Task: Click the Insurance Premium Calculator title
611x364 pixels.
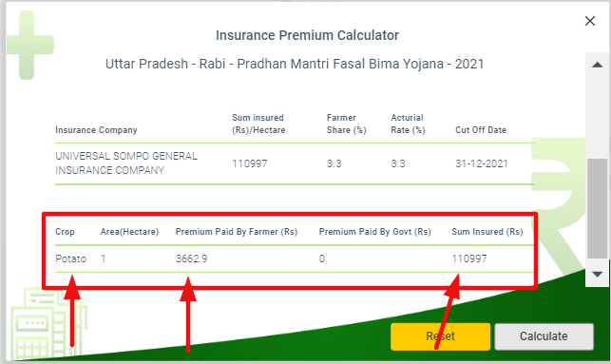Action: [x=307, y=35]
